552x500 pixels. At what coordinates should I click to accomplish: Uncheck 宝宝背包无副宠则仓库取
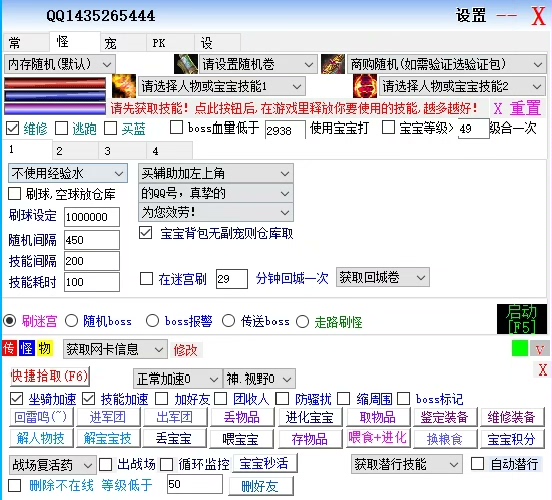[x=146, y=233]
